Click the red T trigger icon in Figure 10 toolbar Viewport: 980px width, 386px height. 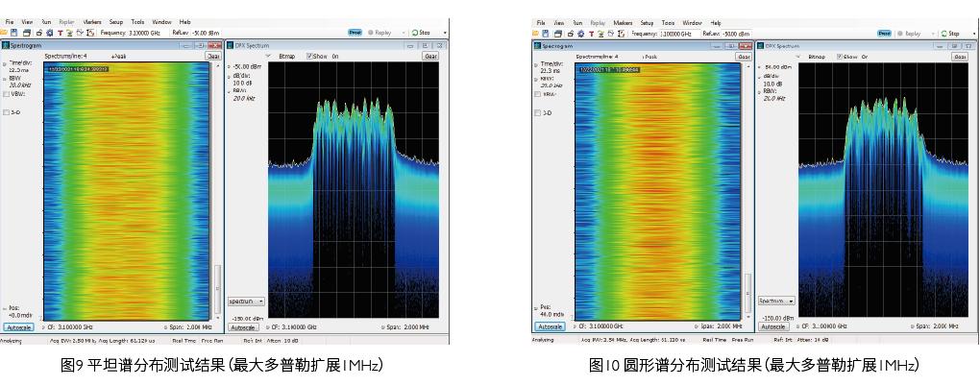coord(591,34)
